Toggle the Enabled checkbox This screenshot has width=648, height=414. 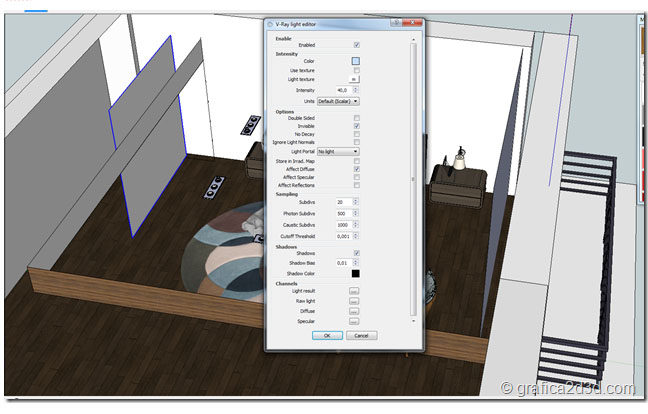coord(356,44)
